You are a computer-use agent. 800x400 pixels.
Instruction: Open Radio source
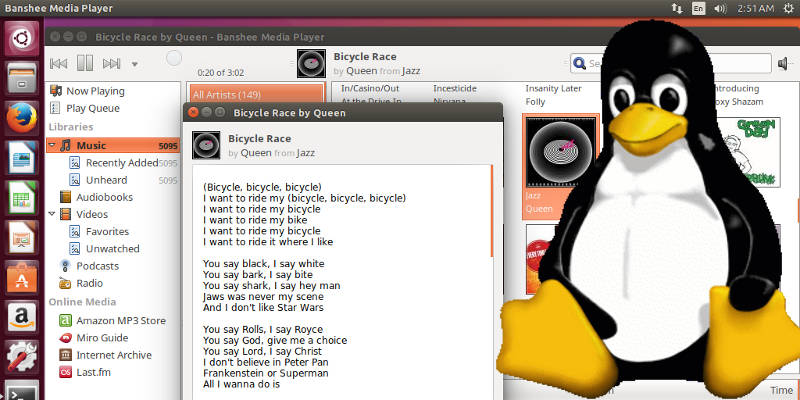click(x=81, y=283)
